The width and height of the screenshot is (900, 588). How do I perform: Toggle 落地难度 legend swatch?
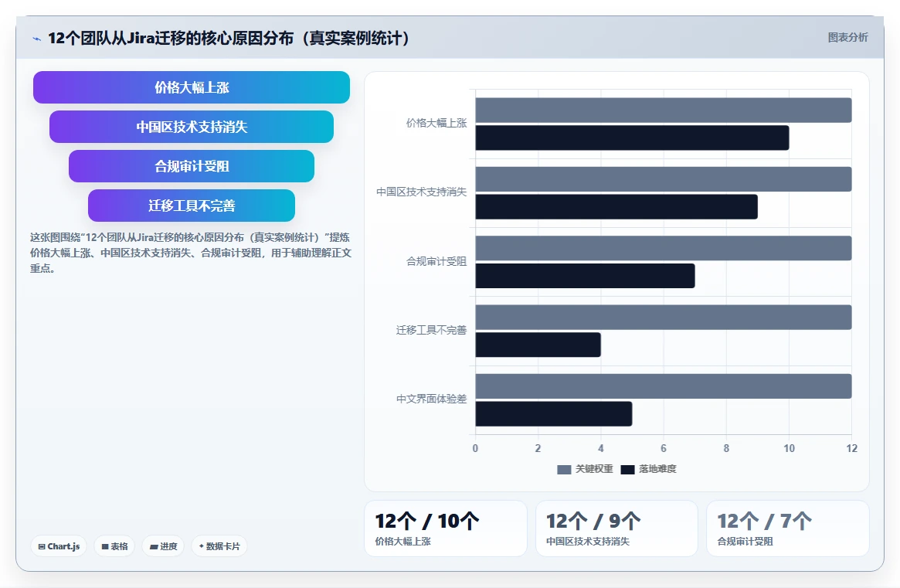(x=627, y=469)
